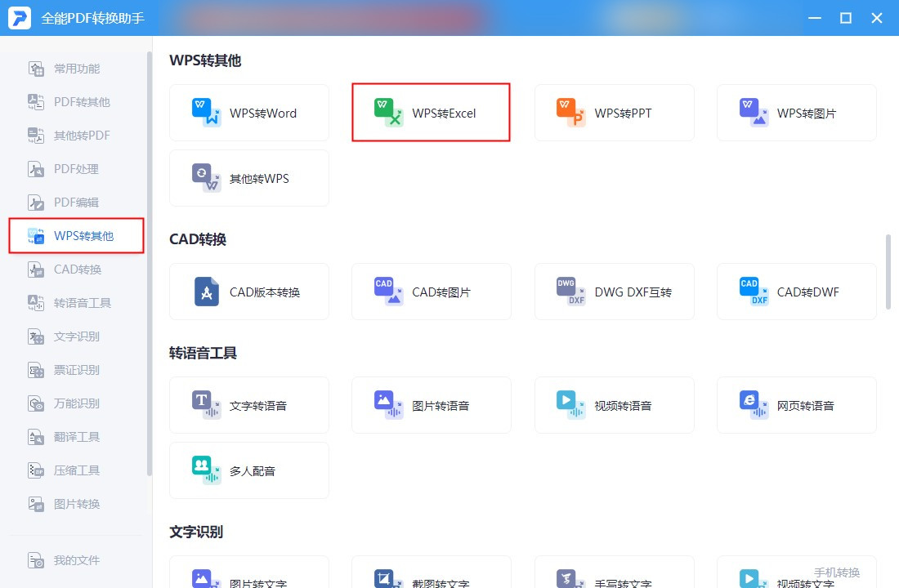
Task: Launch the WPS转Excel label
Action: [x=444, y=113]
